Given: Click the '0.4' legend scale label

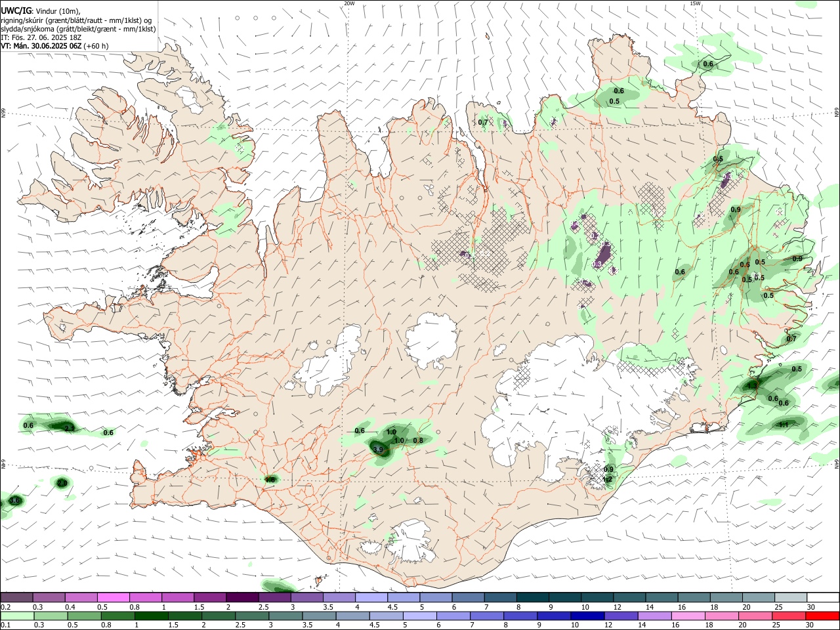Looking at the screenshot, I should (x=70, y=607).
